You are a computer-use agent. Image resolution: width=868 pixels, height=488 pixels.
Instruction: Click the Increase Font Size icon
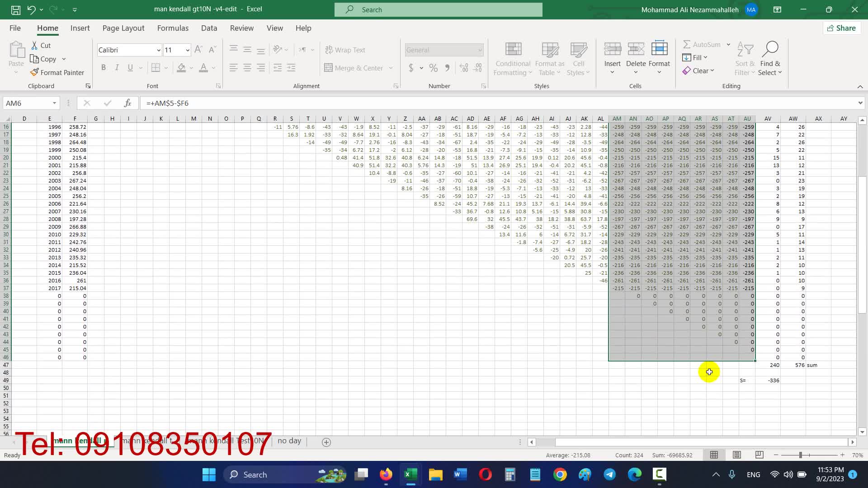(x=198, y=50)
